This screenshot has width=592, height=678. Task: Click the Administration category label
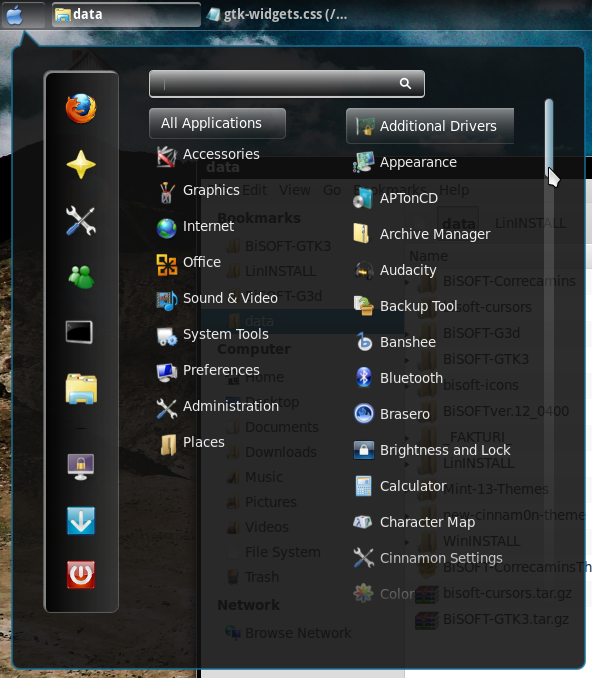click(x=230, y=406)
